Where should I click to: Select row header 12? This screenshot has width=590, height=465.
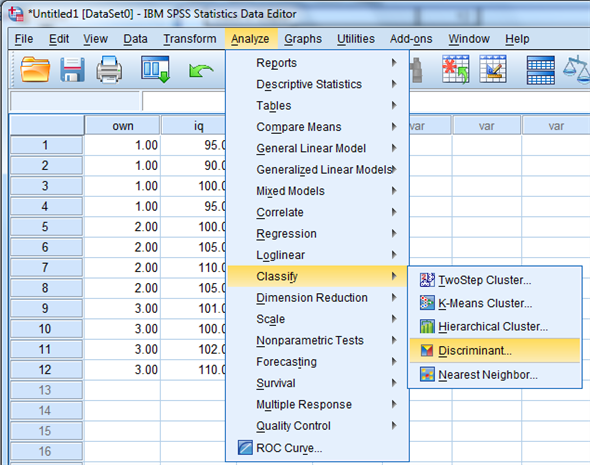(46, 369)
